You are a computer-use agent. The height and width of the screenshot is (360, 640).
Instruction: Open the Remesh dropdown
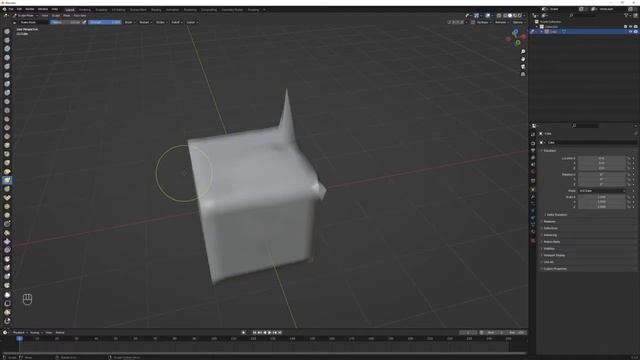tap(502, 22)
